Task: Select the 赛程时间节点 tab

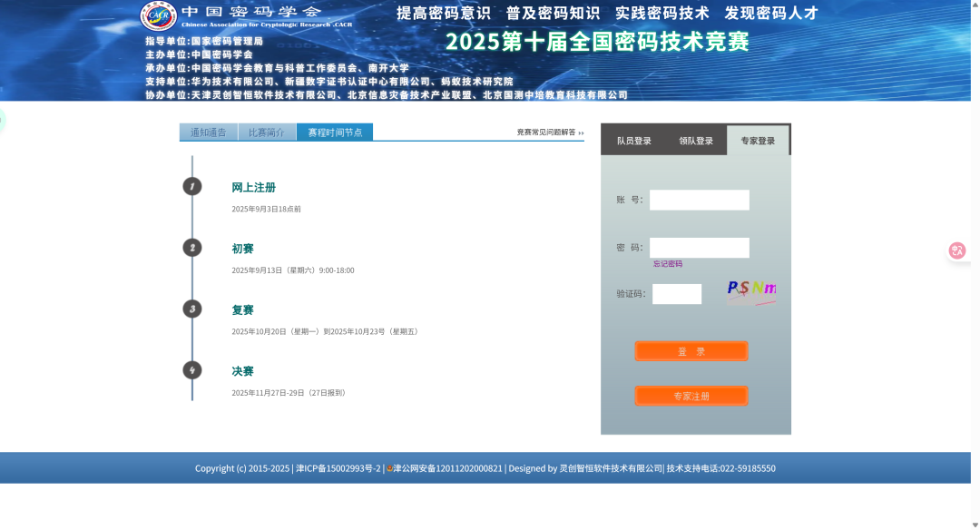Action: pyautogui.click(x=336, y=132)
